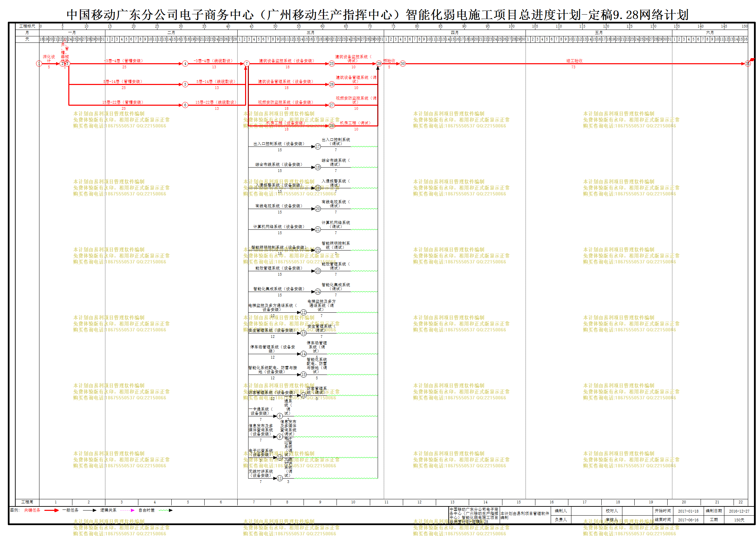Click node 26 on 建筑设备管理系统 row
This screenshot has height=536, width=756.
(x=332, y=84)
